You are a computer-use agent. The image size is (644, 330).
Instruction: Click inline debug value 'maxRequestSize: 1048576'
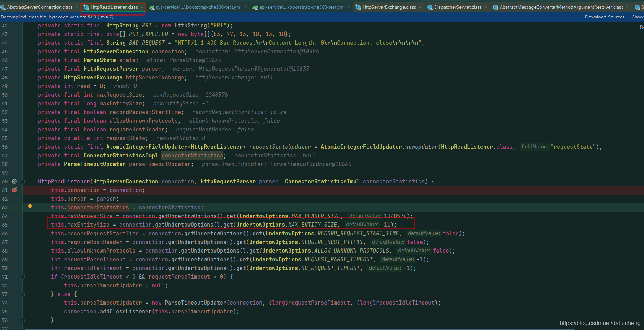tap(190, 95)
